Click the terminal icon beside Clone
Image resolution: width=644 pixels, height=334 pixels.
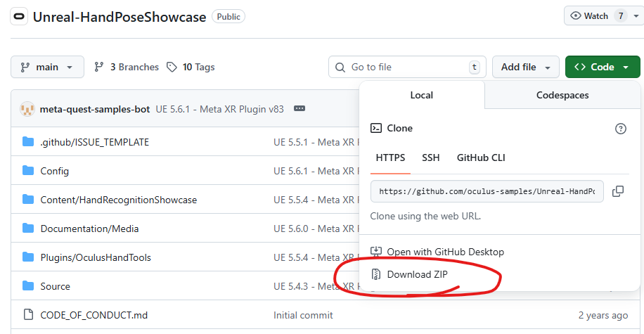[x=376, y=128]
